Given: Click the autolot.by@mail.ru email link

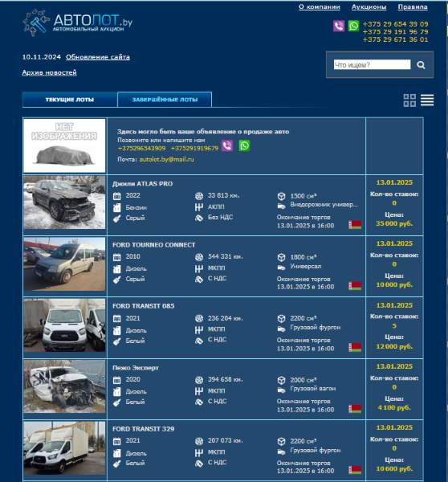Looking at the screenshot, I should (166, 159).
